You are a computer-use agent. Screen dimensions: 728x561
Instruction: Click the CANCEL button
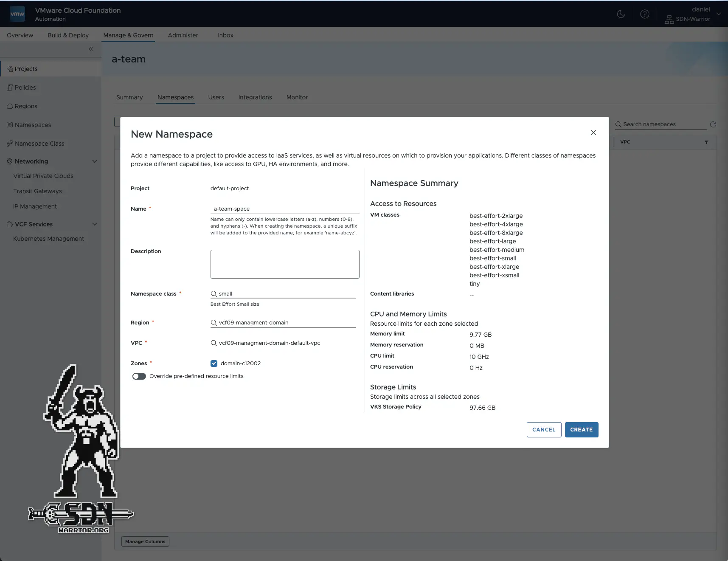(544, 430)
